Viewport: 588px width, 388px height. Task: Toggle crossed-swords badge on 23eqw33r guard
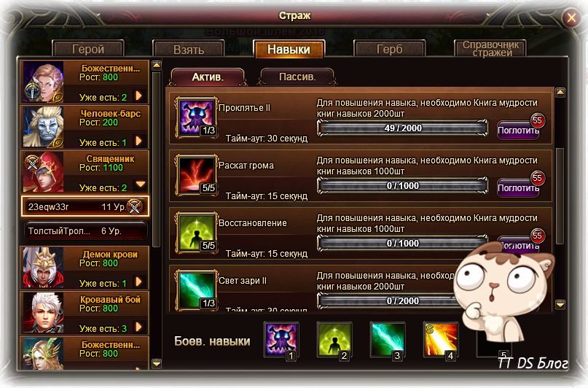135,206
